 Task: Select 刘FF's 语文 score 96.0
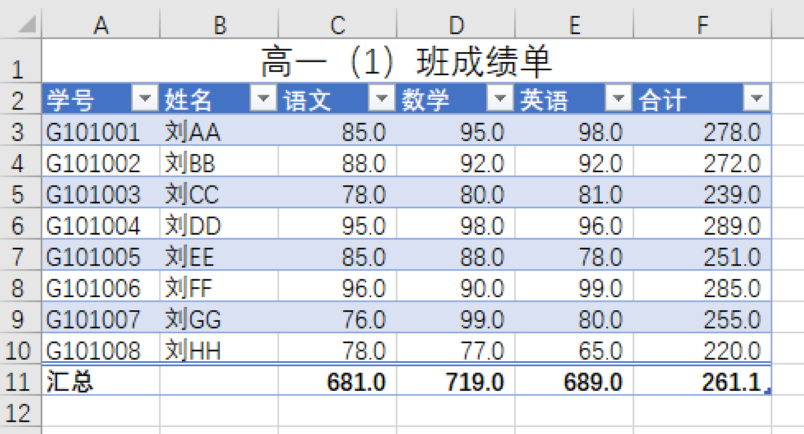(x=337, y=286)
